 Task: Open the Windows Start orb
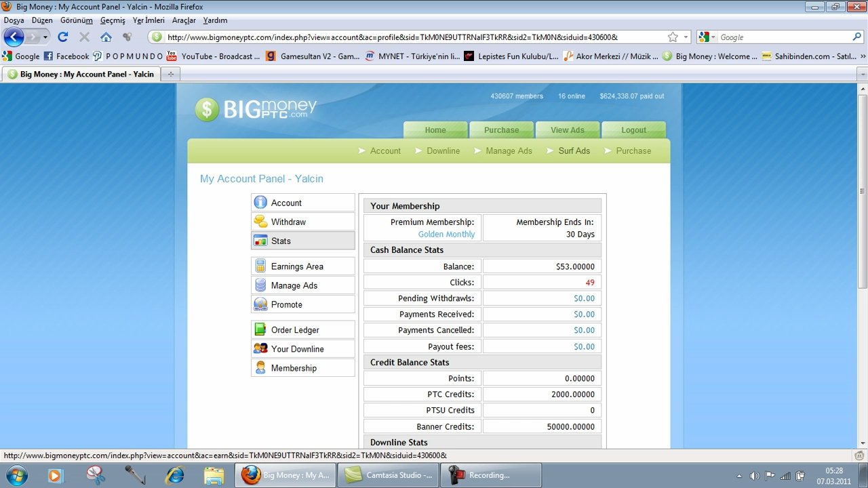coord(16,475)
